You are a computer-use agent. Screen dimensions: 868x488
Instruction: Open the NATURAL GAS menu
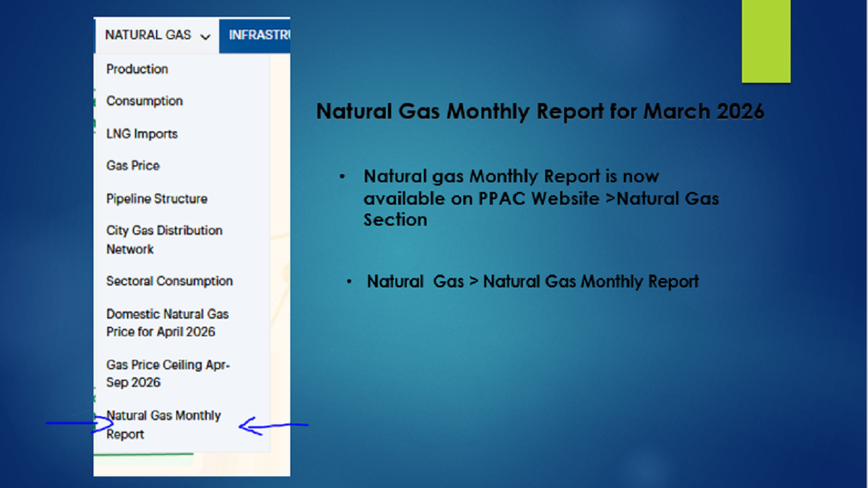[x=148, y=35]
